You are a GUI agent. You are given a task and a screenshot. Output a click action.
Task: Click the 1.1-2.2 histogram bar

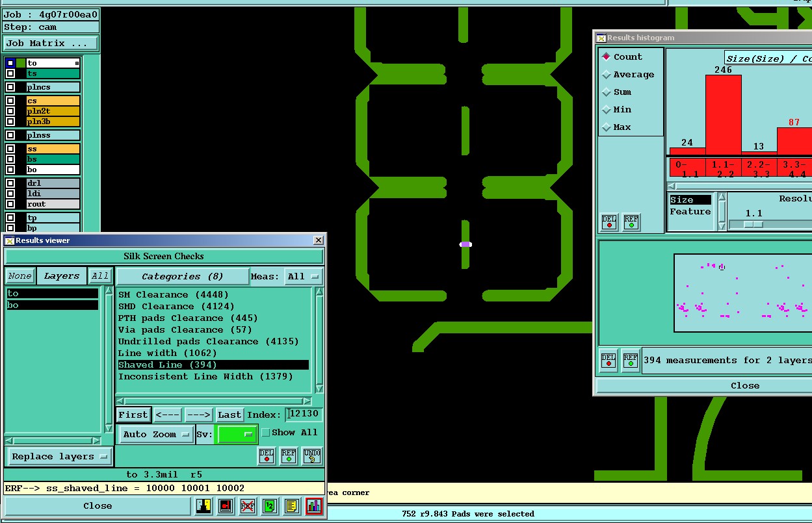724,116
